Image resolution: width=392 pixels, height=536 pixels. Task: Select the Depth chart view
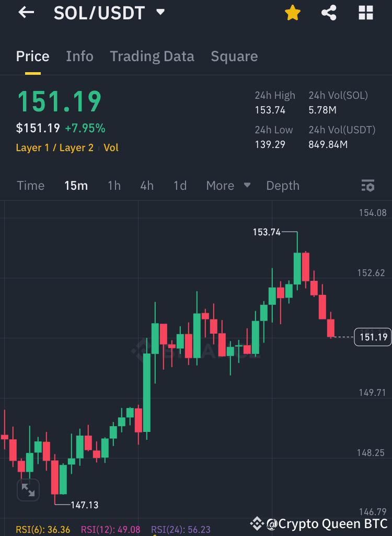[282, 186]
